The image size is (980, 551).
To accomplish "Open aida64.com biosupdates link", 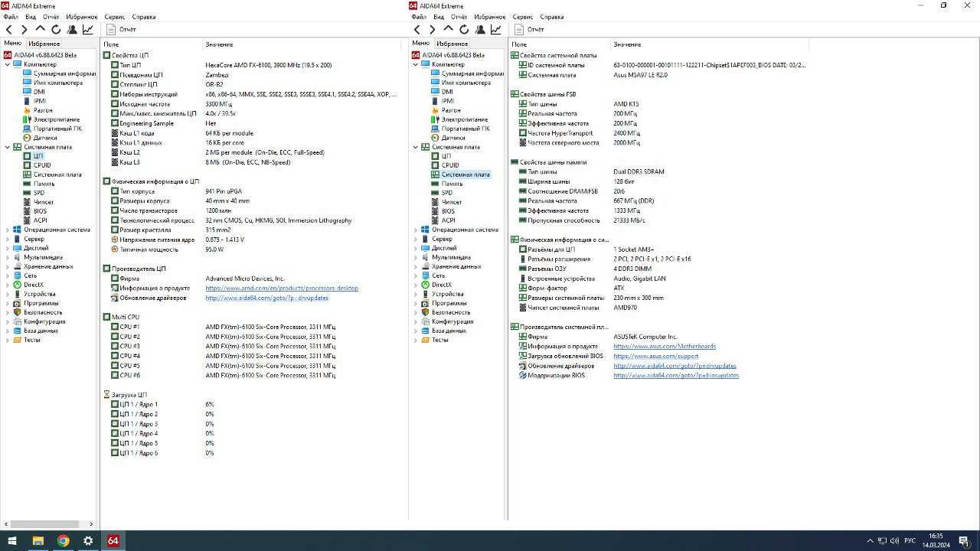I will pos(676,376).
